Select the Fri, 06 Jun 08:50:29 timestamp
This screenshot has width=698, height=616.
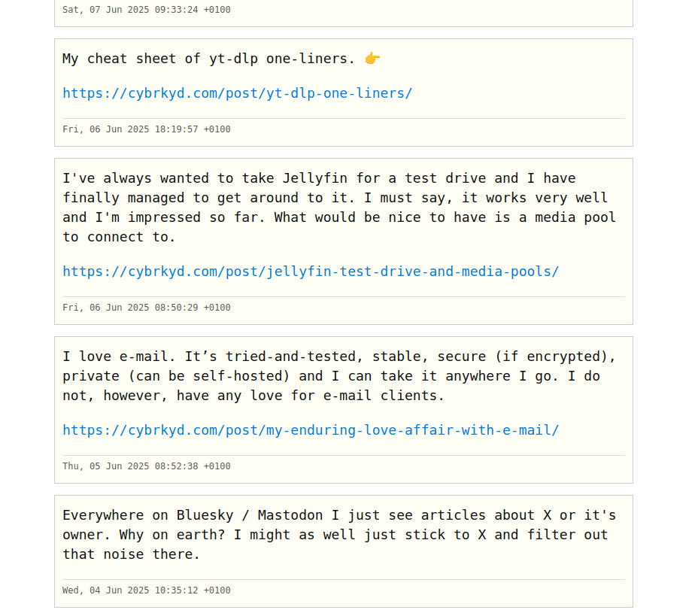tap(147, 308)
